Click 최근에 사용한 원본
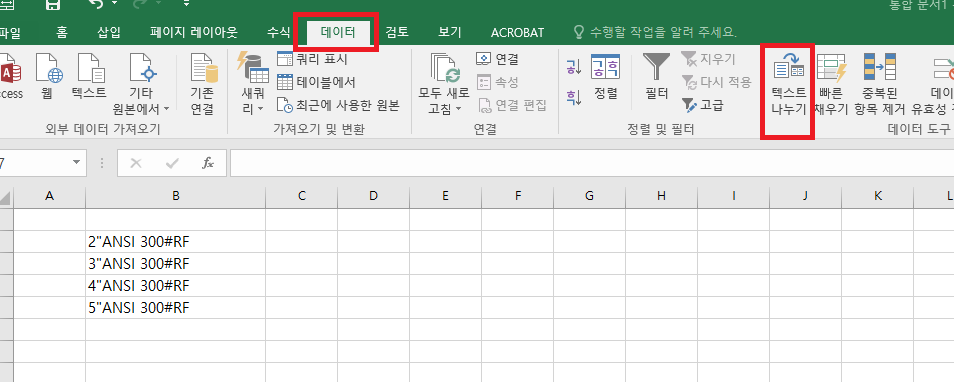This screenshot has height=382, width=954. pos(338,105)
